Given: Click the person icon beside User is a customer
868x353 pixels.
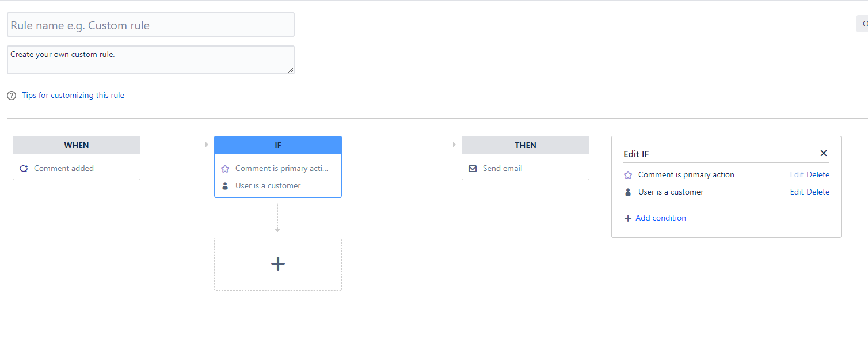Looking at the screenshot, I should pos(225,185).
